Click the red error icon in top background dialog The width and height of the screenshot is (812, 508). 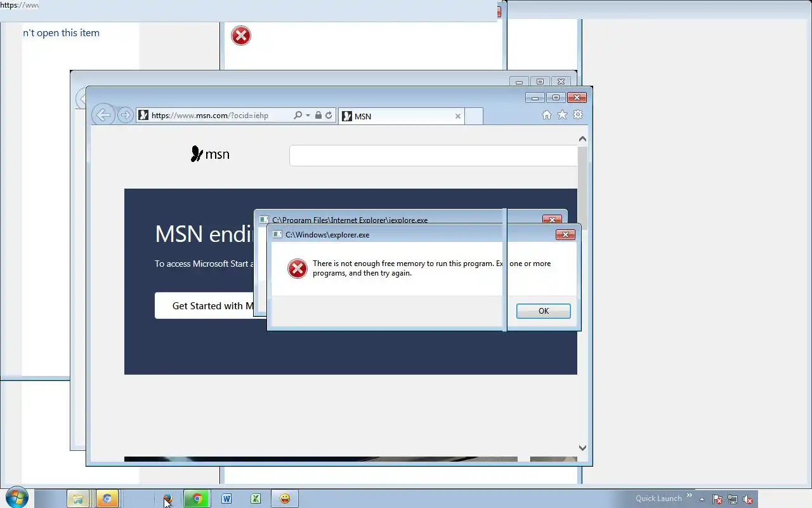pyautogui.click(x=241, y=36)
